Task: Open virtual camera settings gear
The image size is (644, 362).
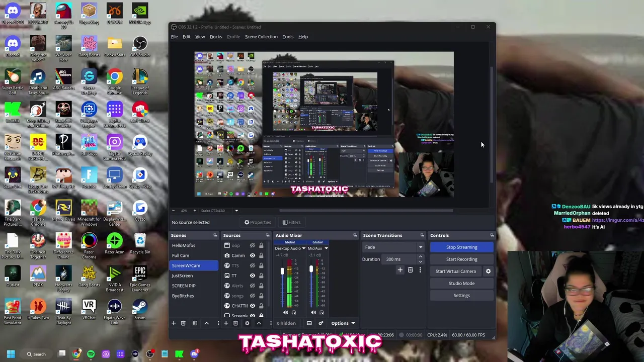Action: coord(488,271)
